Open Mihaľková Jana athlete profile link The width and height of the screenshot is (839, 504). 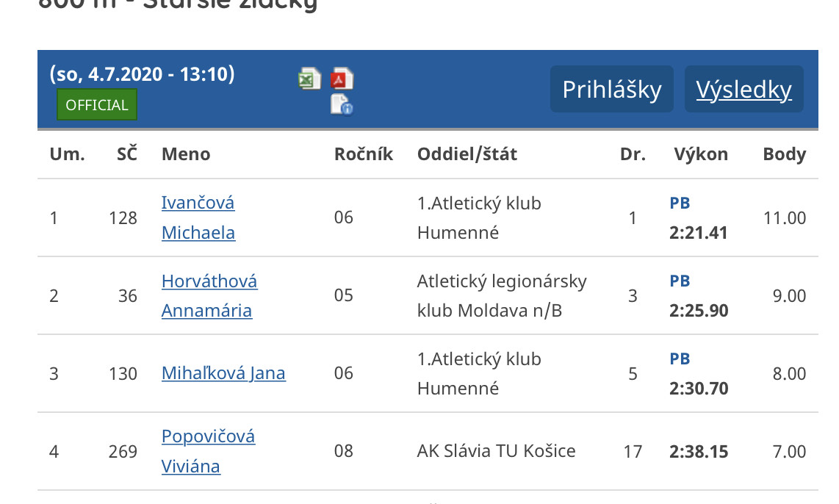[223, 373]
